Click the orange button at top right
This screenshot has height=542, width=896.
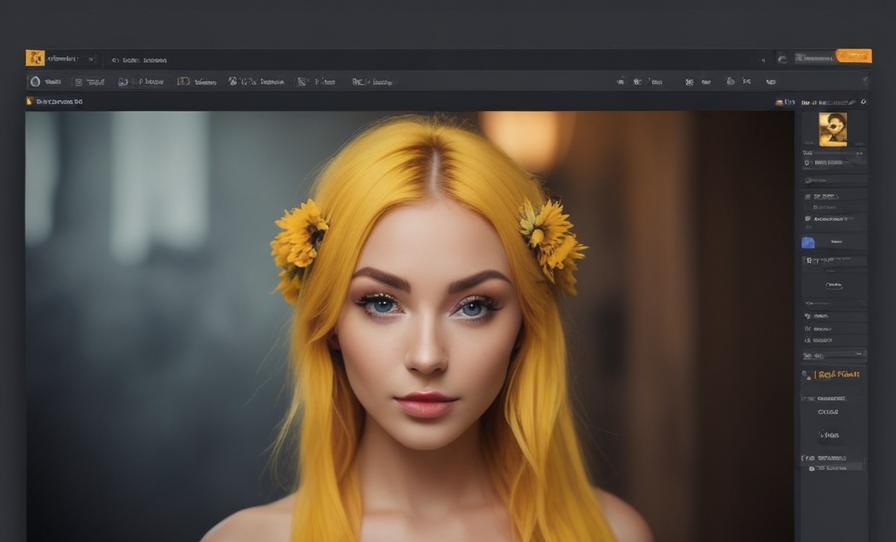(854, 55)
